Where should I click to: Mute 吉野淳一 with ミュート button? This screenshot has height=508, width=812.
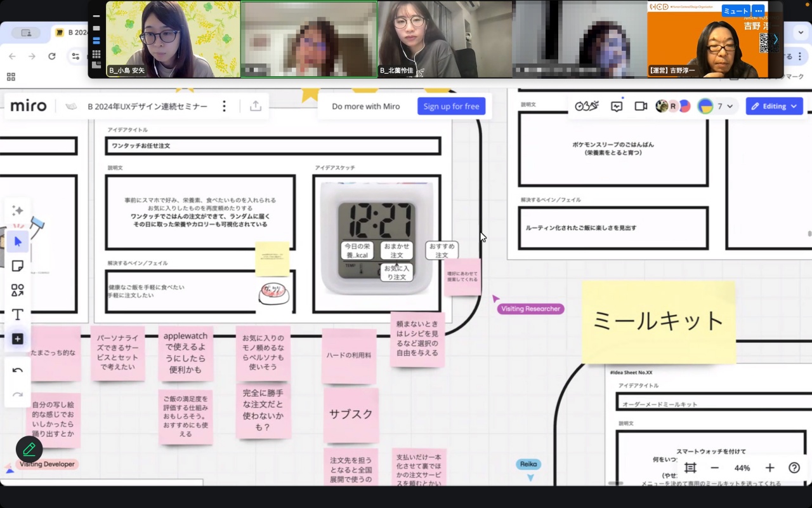click(736, 11)
